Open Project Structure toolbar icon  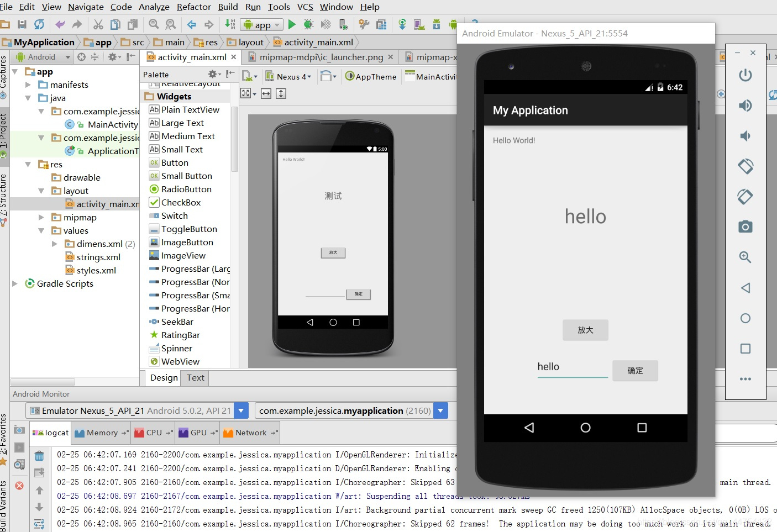pos(381,24)
